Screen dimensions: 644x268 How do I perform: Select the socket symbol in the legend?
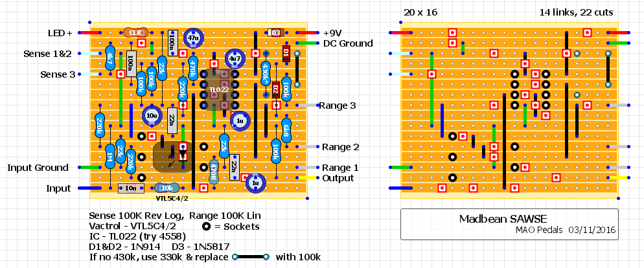coord(206,227)
